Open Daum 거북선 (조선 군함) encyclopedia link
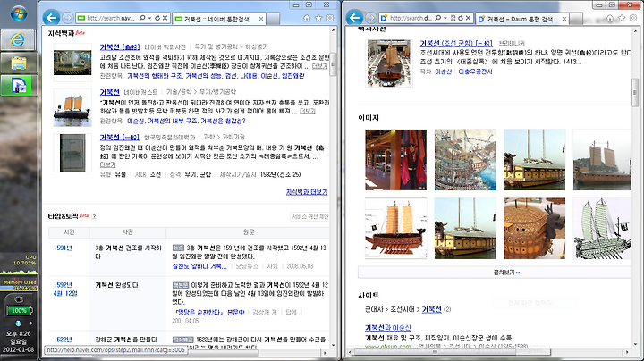The image size is (644, 361). coord(456,43)
